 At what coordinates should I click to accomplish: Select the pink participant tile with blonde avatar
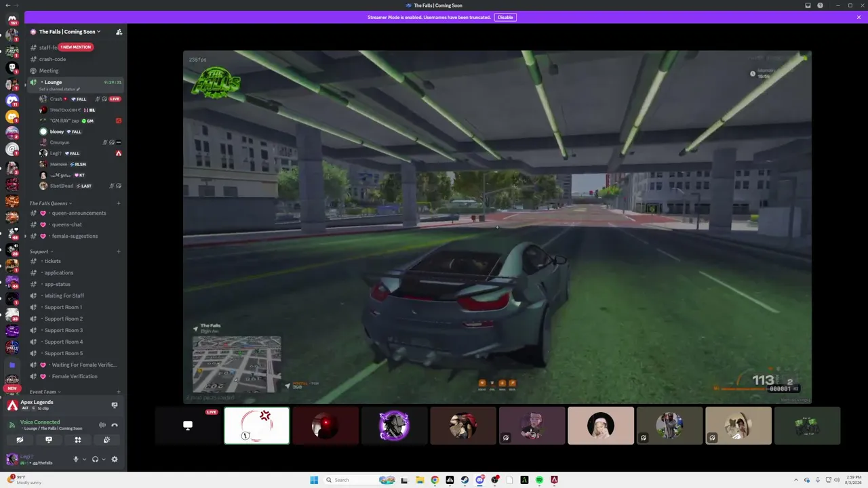(x=601, y=426)
